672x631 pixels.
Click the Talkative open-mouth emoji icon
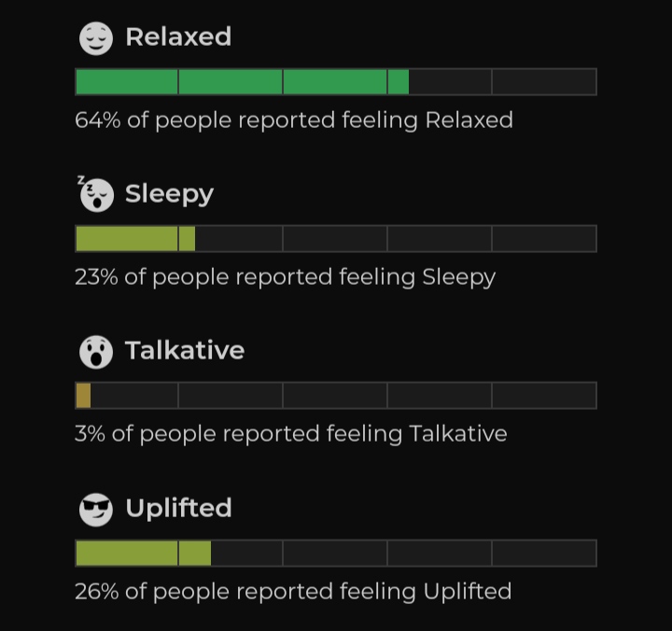pyautogui.click(x=95, y=352)
